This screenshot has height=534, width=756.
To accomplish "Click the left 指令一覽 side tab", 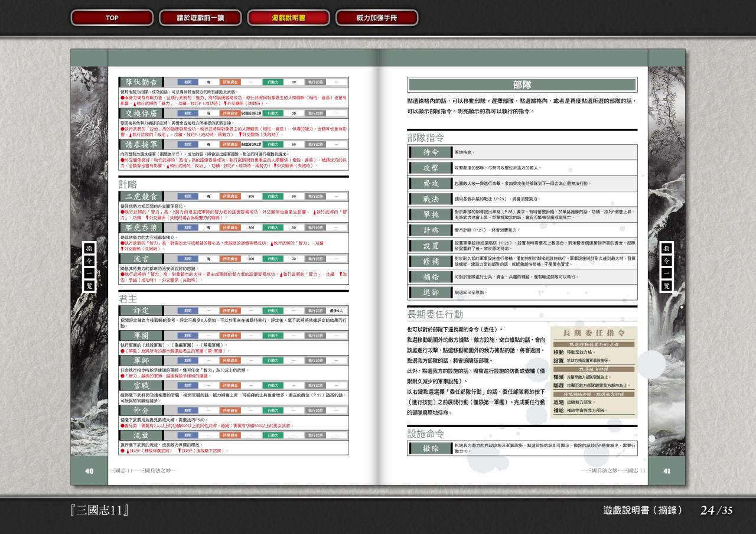I will pyautogui.click(x=89, y=267).
